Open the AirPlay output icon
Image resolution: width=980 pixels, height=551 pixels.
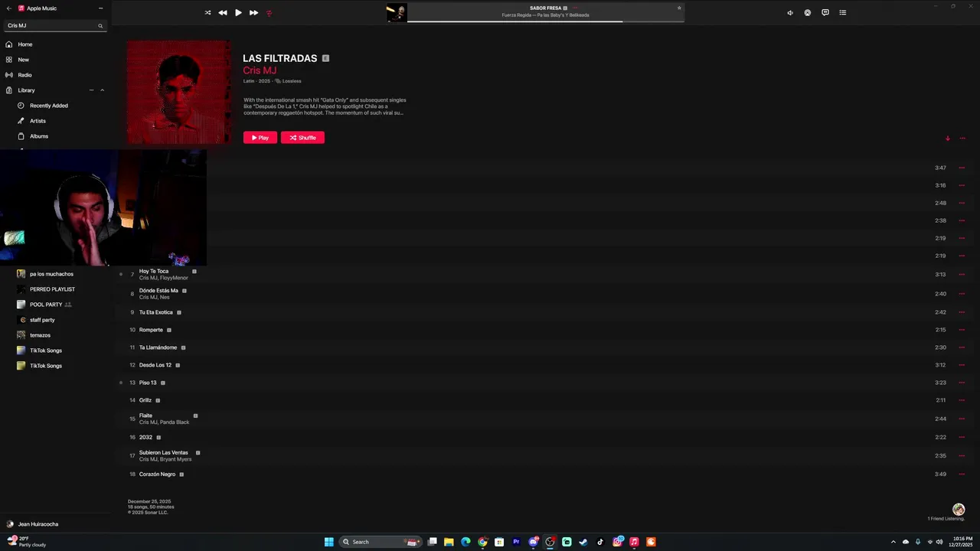tap(807, 12)
